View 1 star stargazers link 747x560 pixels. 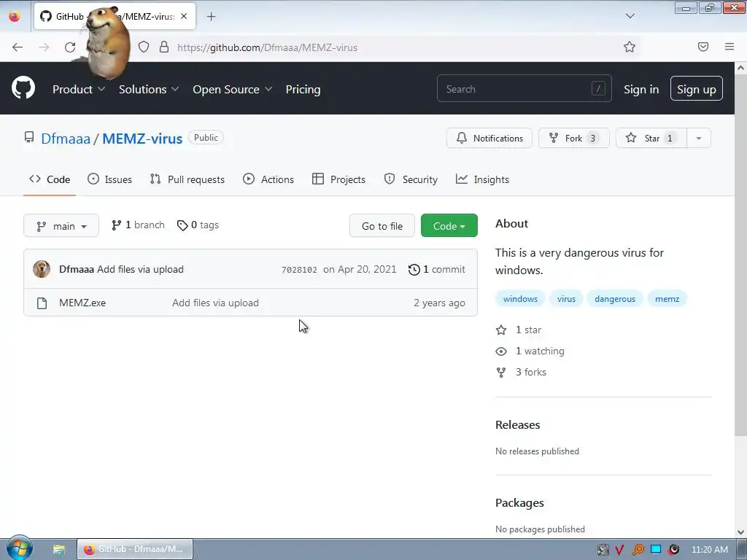(x=519, y=330)
